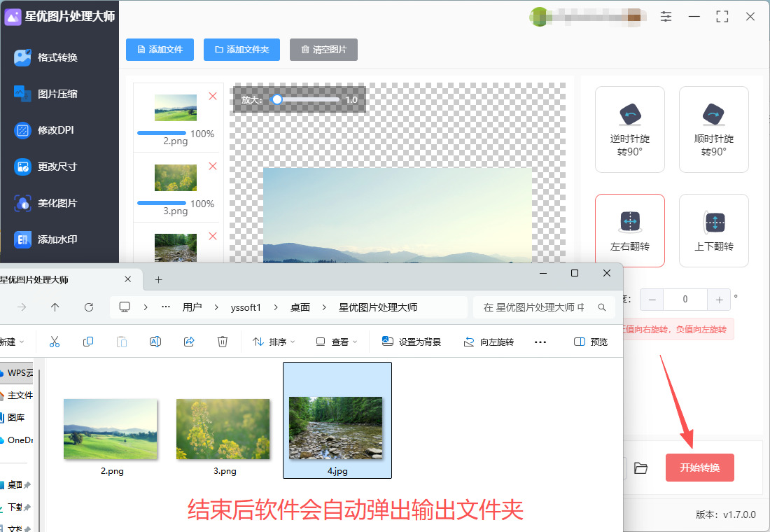The image size is (770, 532).
Task: Select 添加水印 watermark tool
Action: [45, 239]
